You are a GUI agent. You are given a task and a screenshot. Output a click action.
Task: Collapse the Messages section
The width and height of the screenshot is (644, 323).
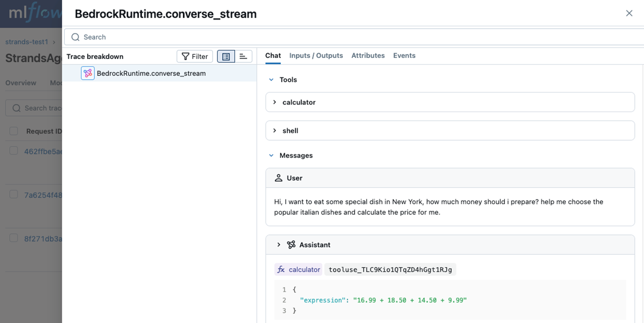(271, 155)
